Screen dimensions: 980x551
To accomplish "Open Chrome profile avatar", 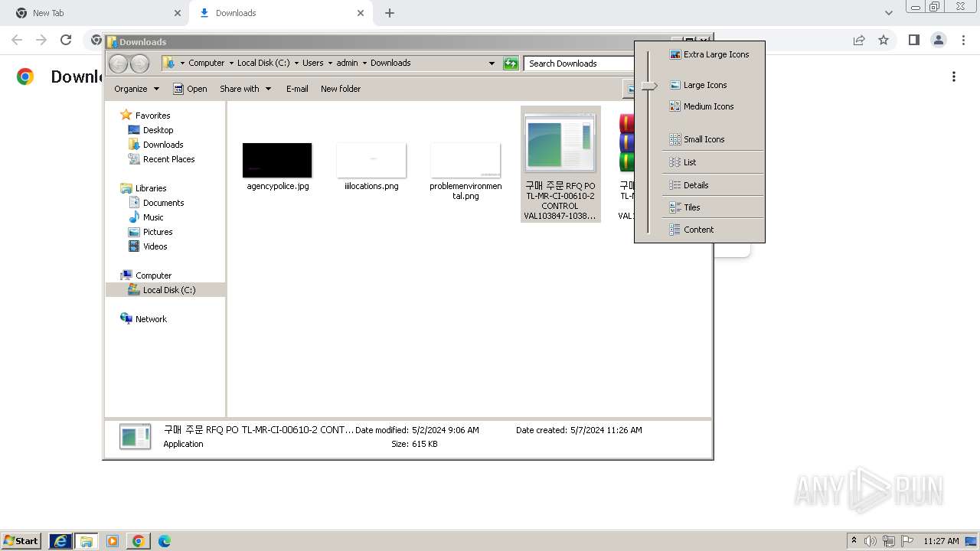I will (938, 40).
